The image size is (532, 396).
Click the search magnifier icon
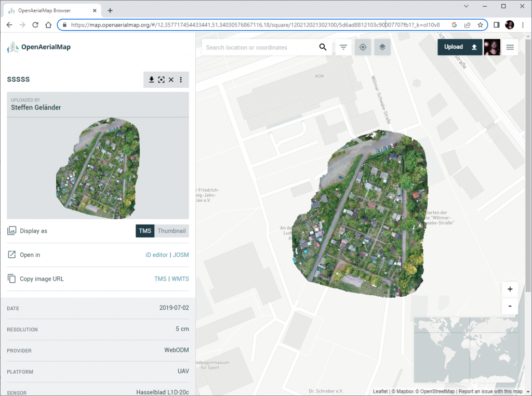[323, 47]
